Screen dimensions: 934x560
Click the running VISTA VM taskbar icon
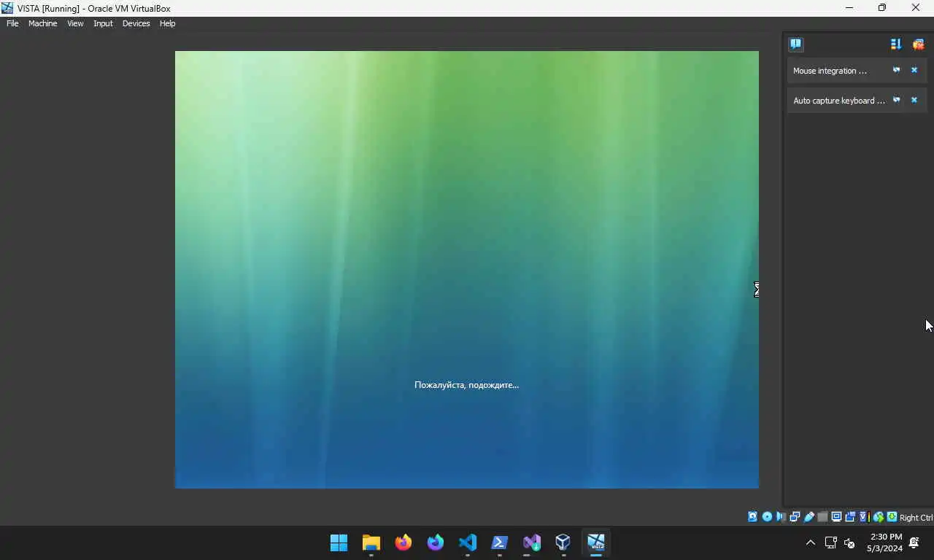pos(596,542)
